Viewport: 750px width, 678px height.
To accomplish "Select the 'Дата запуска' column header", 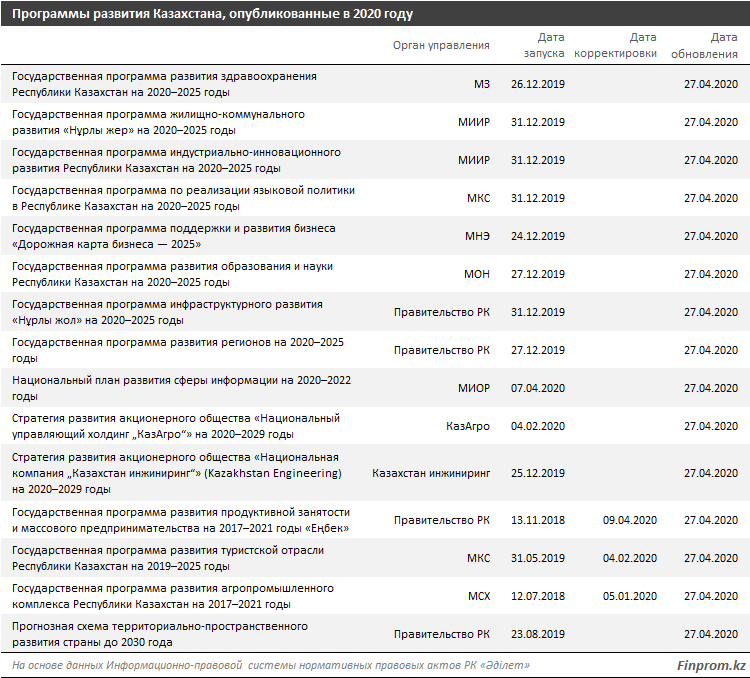I will 544,45.
